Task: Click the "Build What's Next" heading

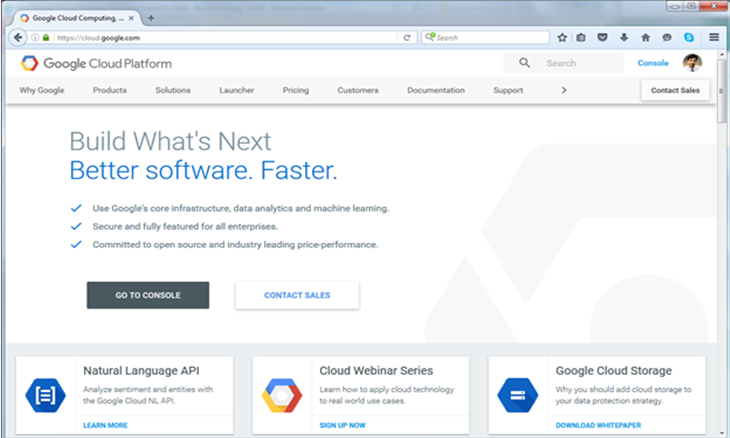Action: pyautogui.click(x=170, y=141)
